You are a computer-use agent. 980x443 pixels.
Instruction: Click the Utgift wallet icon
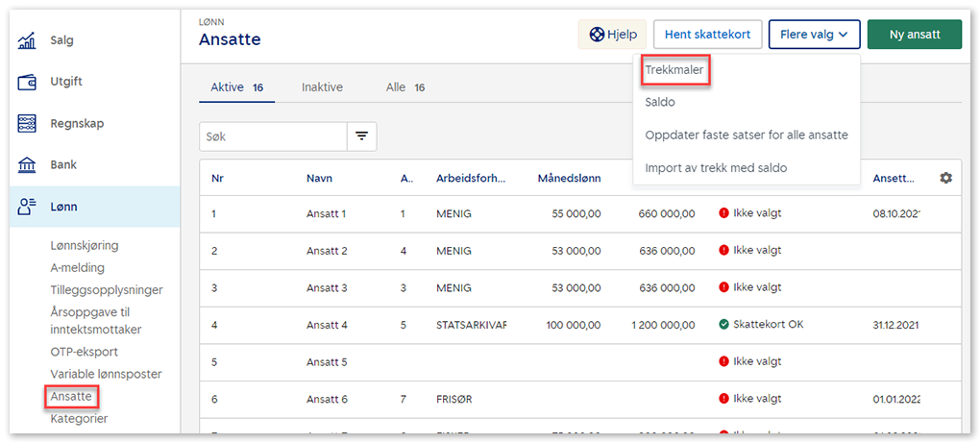coord(28,83)
